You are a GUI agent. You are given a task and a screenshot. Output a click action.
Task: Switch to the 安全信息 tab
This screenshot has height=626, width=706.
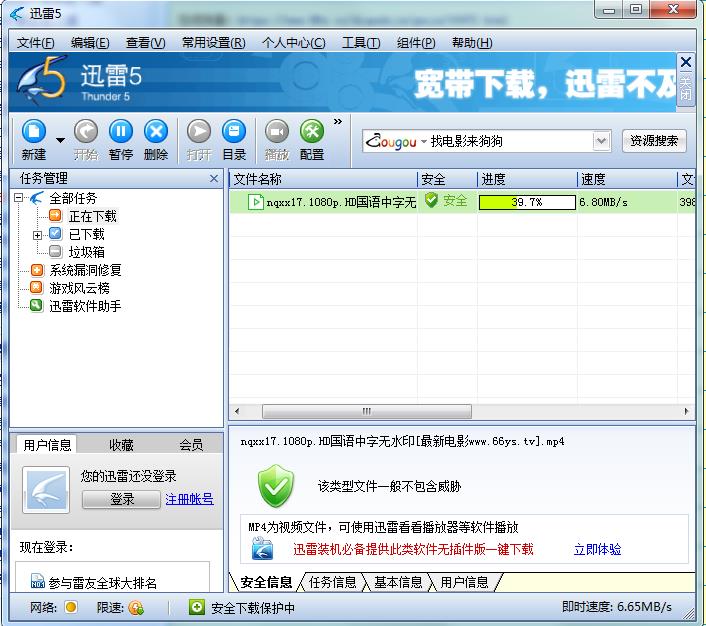pos(266,582)
